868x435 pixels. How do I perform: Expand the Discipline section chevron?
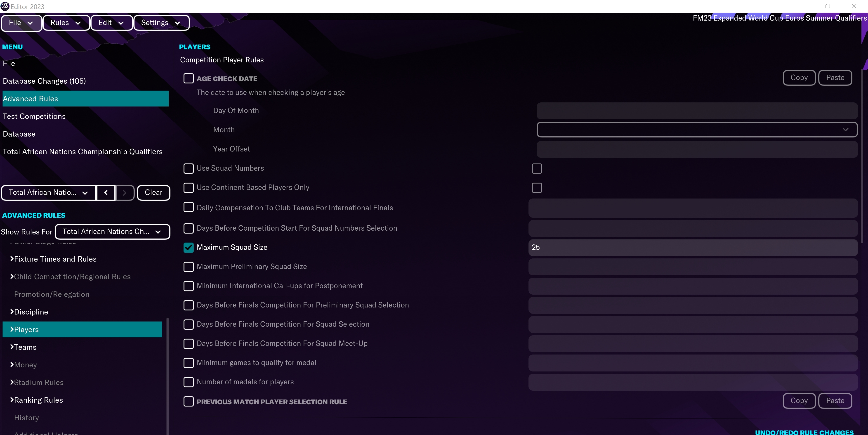[x=12, y=312]
